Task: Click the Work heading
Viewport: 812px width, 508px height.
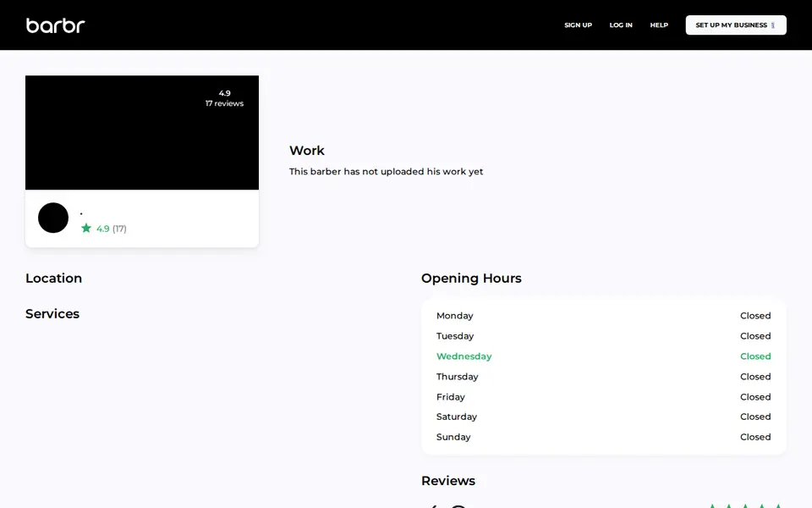Action: click(x=306, y=151)
